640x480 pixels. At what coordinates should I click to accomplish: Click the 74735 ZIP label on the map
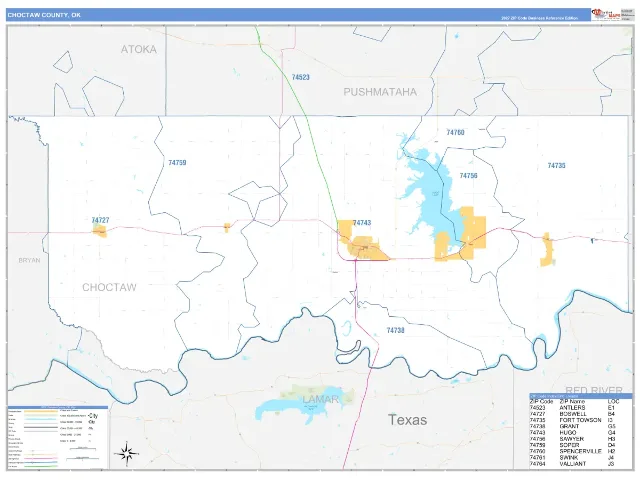point(556,166)
